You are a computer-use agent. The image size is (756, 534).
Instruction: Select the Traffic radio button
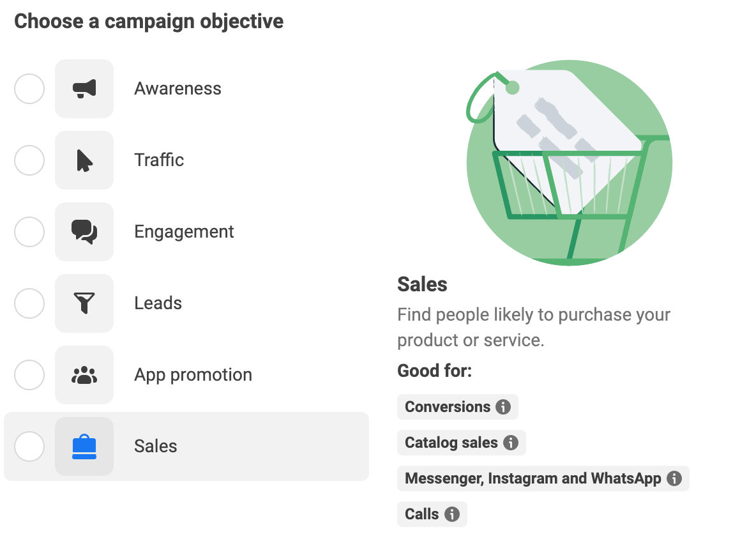[29, 160]
